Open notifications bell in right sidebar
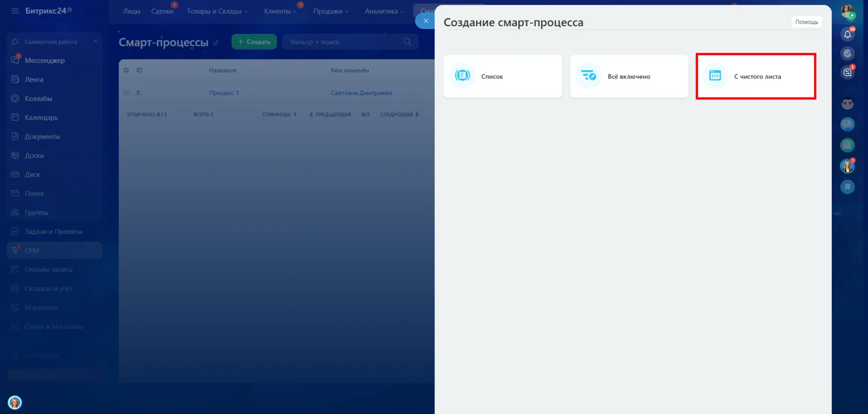This screenshot has width=868, height=414. pos(847,35)
